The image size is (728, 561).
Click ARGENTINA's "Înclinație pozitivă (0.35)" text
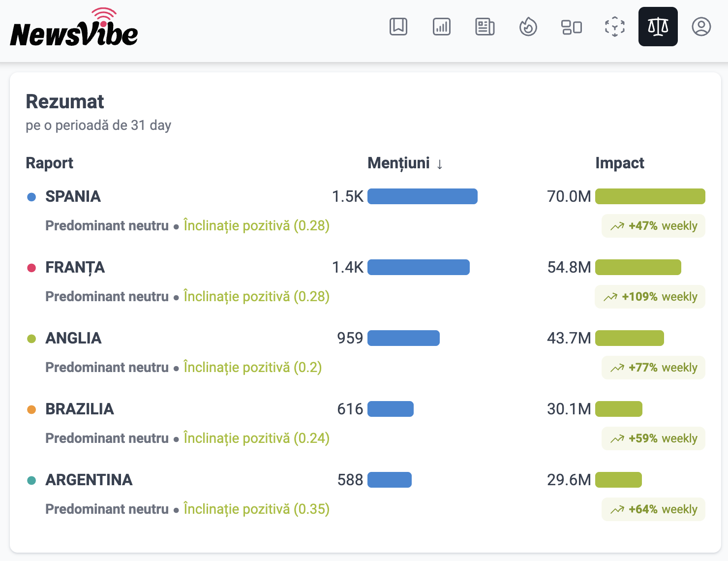pyautogui.click(x=256, y=509)
